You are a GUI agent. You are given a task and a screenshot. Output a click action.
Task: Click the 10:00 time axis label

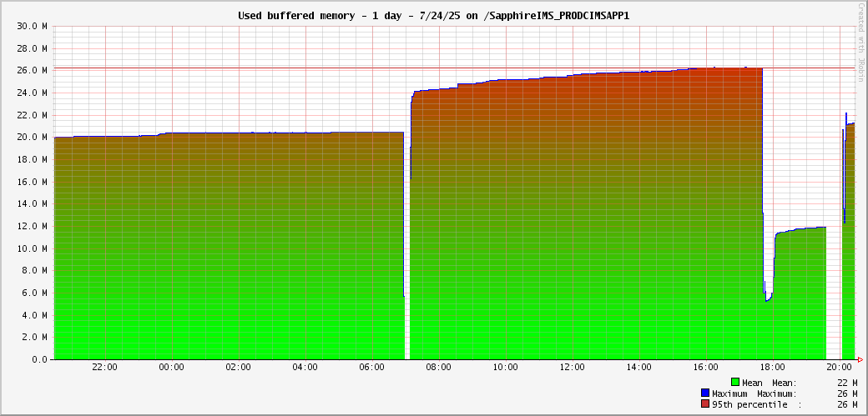tap(506, 368)
